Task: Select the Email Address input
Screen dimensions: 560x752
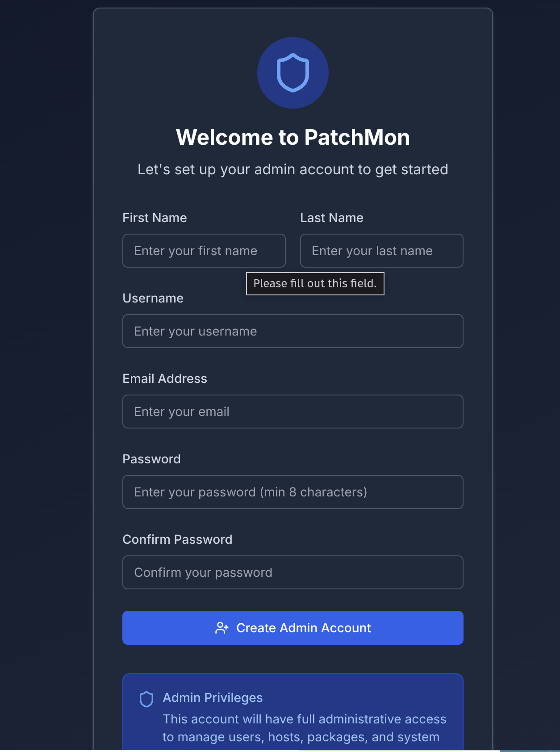Action: (293, 412)
